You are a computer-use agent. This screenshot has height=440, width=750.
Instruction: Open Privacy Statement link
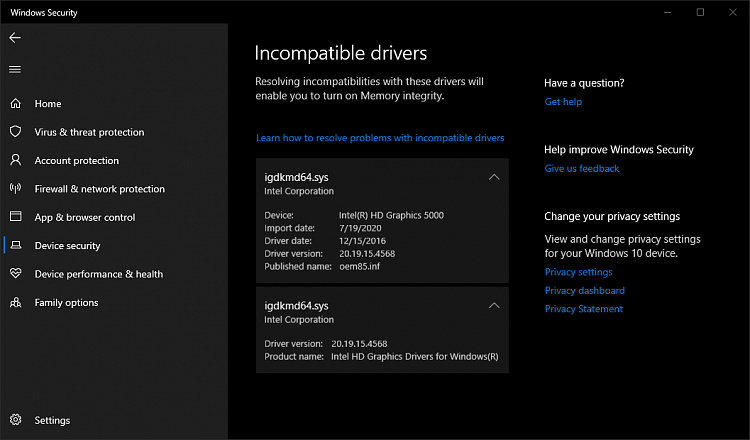coord(584,309)
